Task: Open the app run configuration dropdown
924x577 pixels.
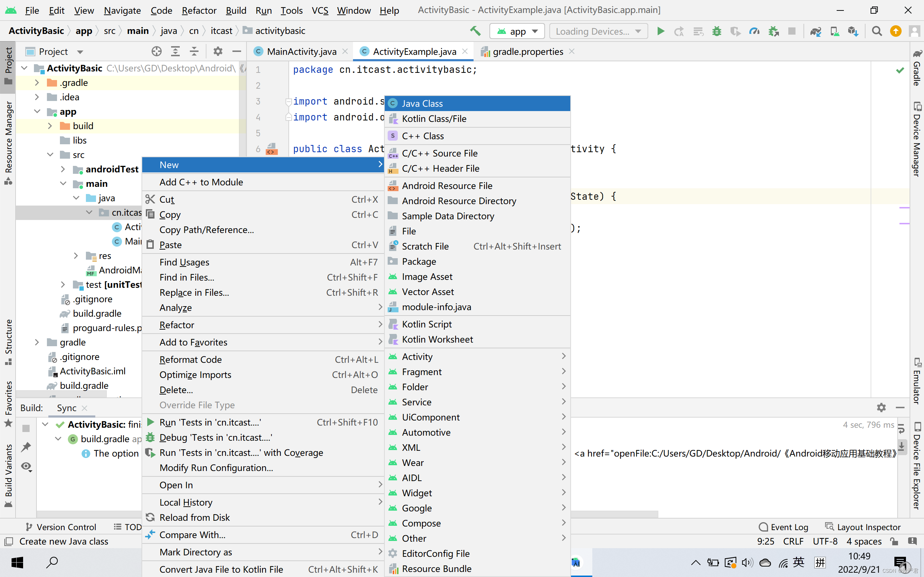Action: click(x=518, y=31)
